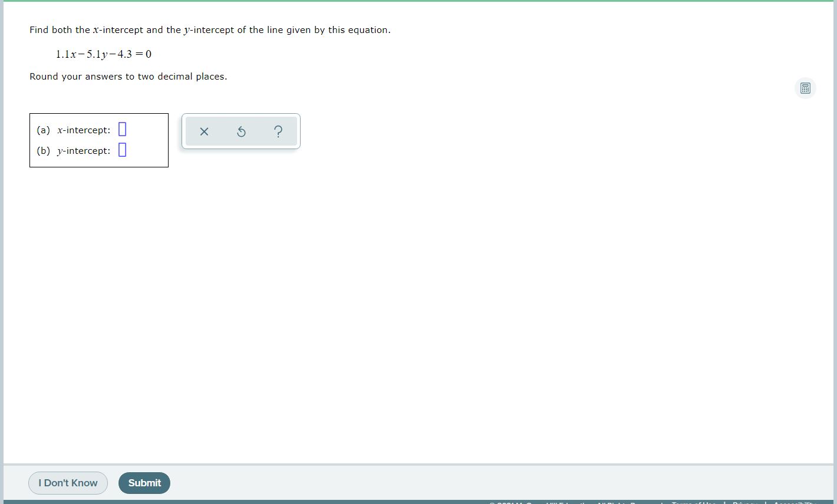Submit your answer

coord(144,483)
